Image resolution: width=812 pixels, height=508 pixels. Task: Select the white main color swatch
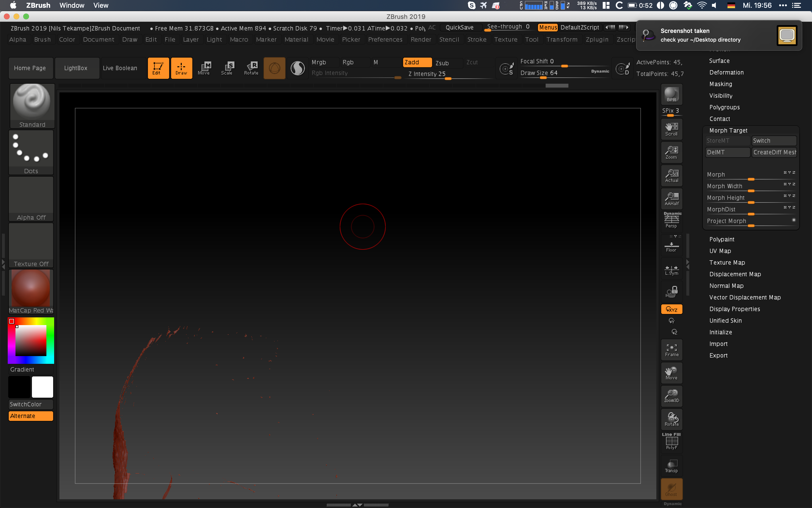(42, 387)
